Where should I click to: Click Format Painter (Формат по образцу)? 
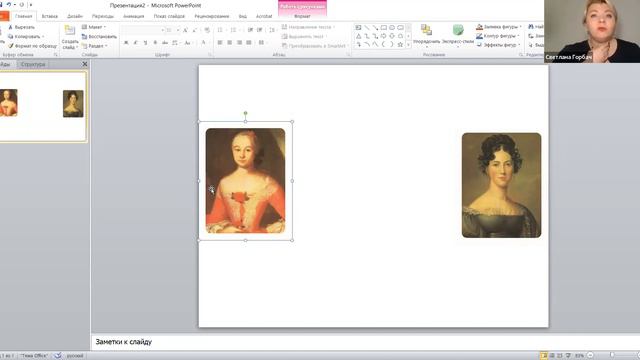(x=33, y=46)
